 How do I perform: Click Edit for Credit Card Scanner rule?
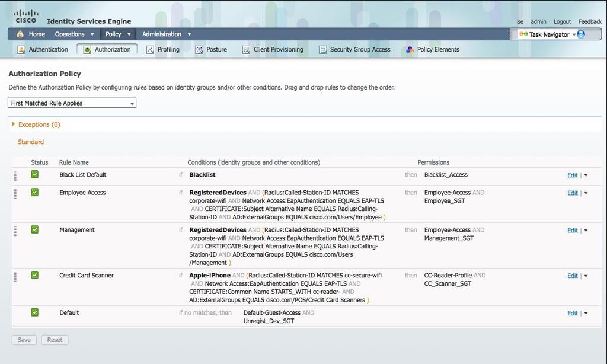point(573,276)
